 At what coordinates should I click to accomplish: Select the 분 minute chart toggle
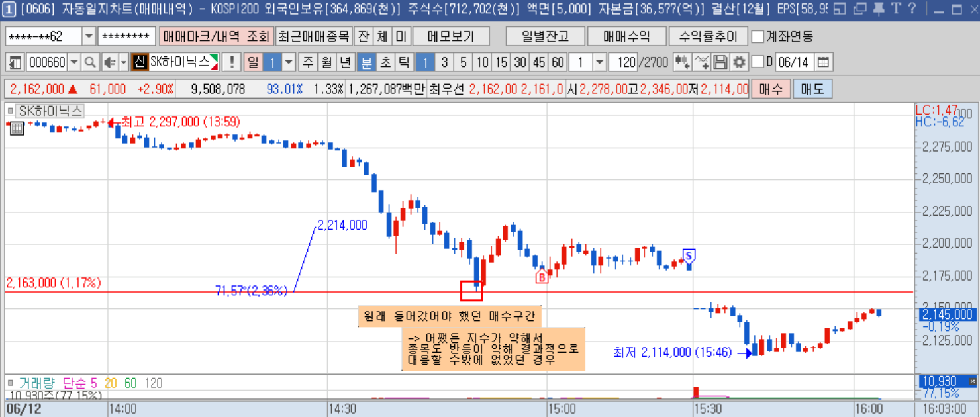click(x=366, y=63)
